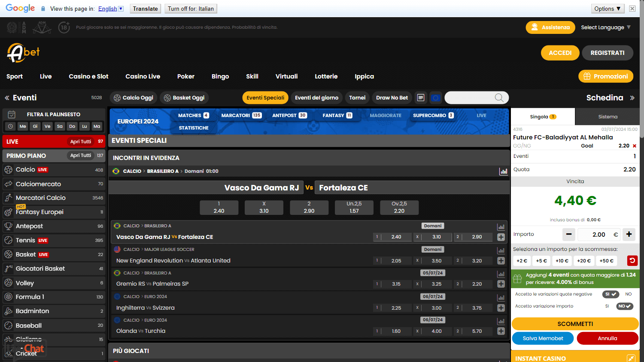Viewport: 644px width, 362px height.
Task: Expand all LIVE events with Apri Tutti
Action: click(x=81, y=142)
